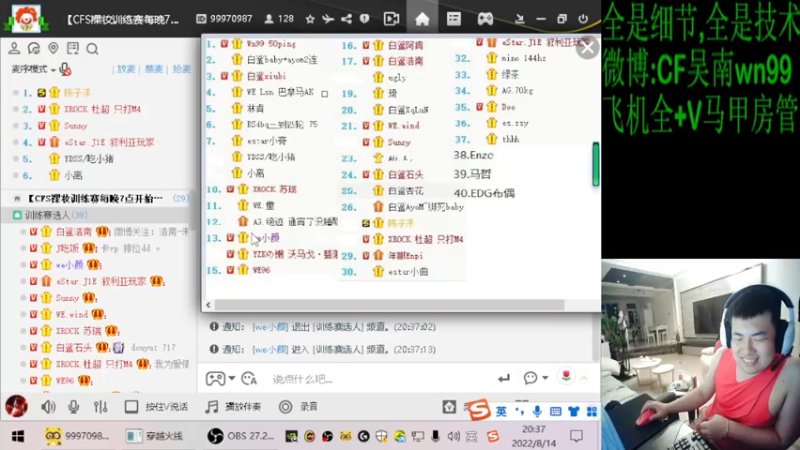The width and height of the screenshot is (800, 450).
Task: Open audio mixer settings icon
Action: point(101,407)
